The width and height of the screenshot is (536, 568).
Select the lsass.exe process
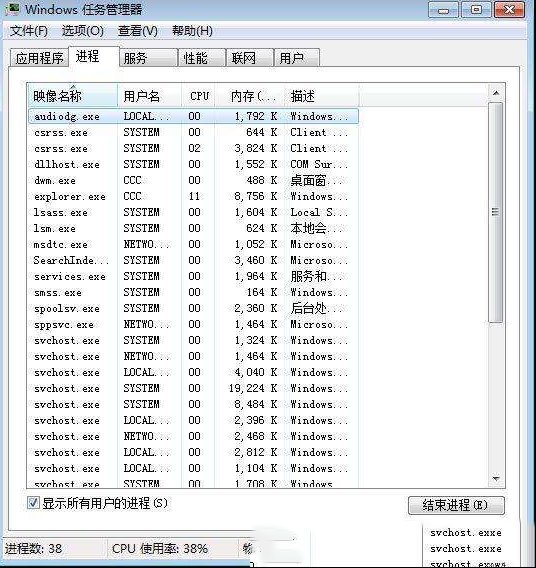tap(193, 212)
